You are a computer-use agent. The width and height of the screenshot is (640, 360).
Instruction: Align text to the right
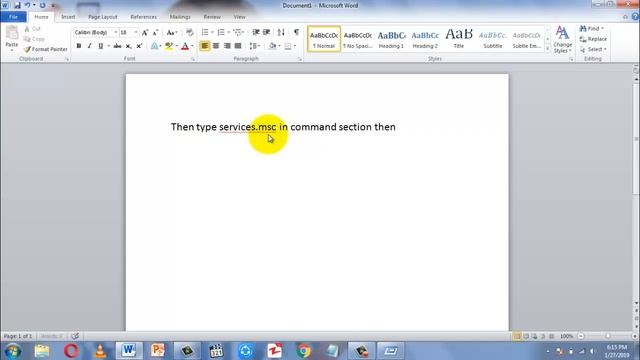(227, 46)
